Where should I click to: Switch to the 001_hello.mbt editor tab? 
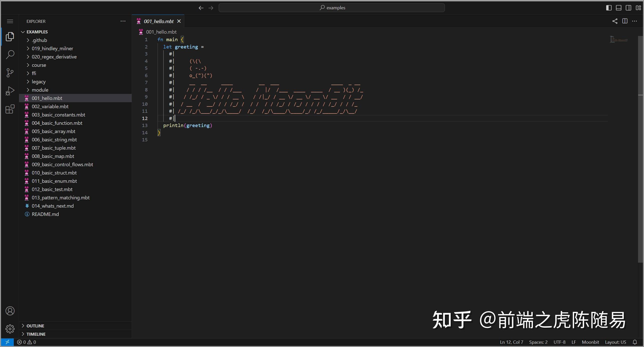click(x=158, y=21)
